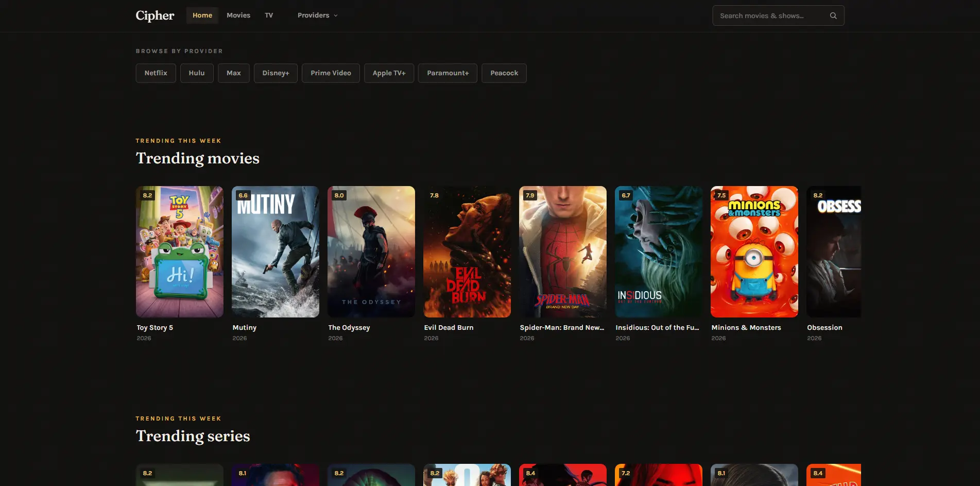Image resolution: width=980 pixels, height=486 pixels.
Task: Click the search magnifier icon
Action: pyautogui.click(x=833, y=15)
